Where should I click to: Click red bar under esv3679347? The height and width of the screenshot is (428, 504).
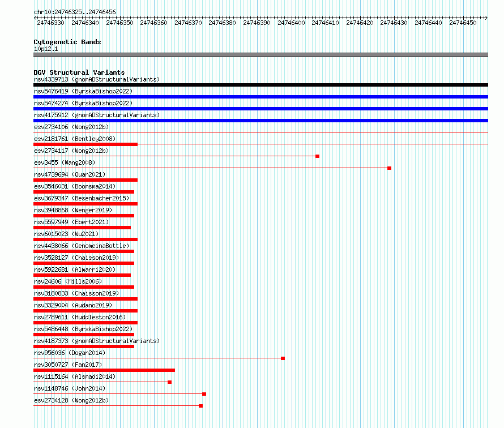coord(86,204)
